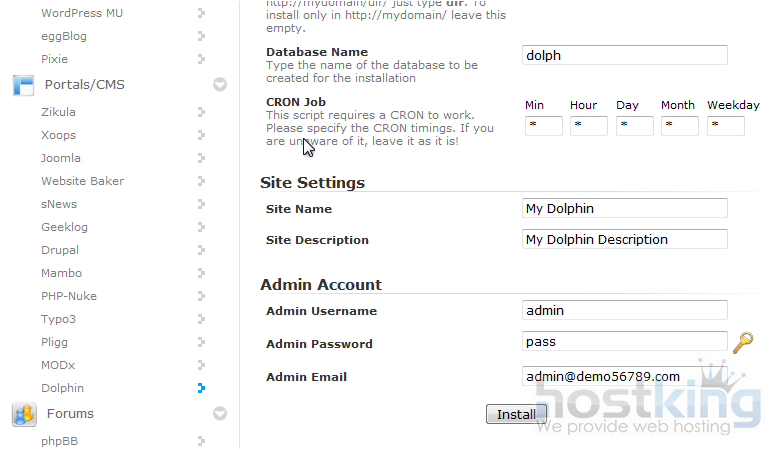Collapse the Portals/CMS section
776x450 pixels.
[220, 85]
